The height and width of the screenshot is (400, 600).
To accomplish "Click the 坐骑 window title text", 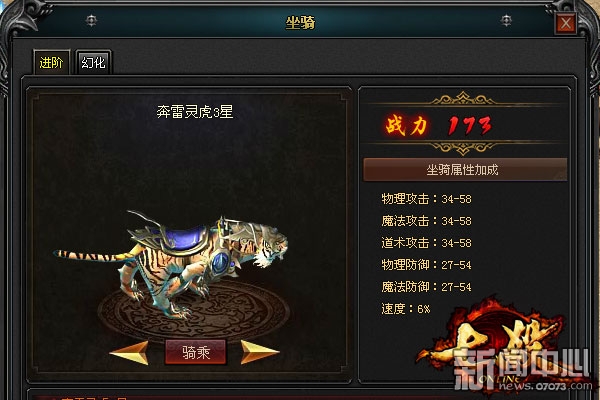I will [300, 22].
